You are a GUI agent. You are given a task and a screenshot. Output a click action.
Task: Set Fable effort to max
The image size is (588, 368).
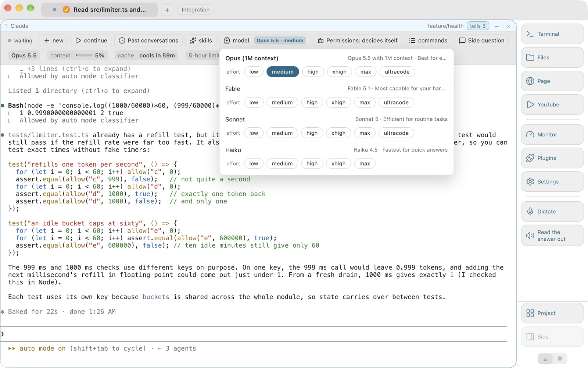coord(365,102)
